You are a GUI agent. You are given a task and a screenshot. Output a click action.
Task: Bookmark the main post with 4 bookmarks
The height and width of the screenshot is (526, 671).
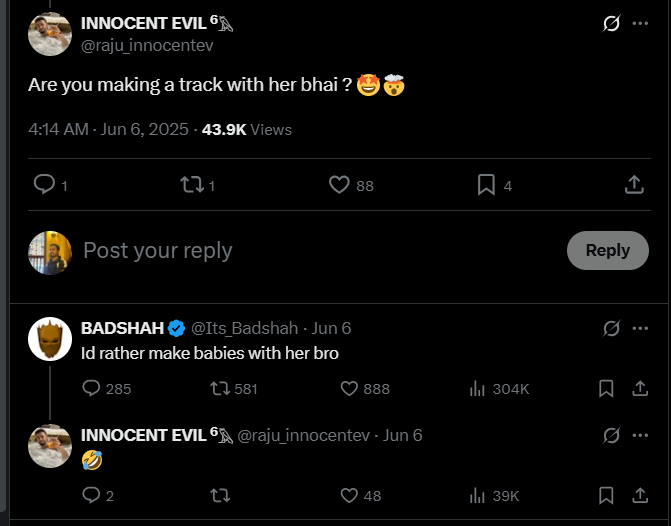click(486, 185)
